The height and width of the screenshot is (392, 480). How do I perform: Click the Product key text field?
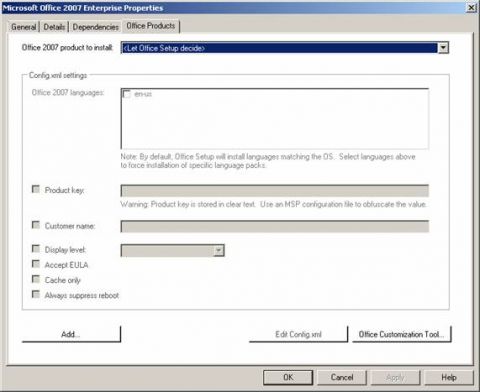point(275,191)
